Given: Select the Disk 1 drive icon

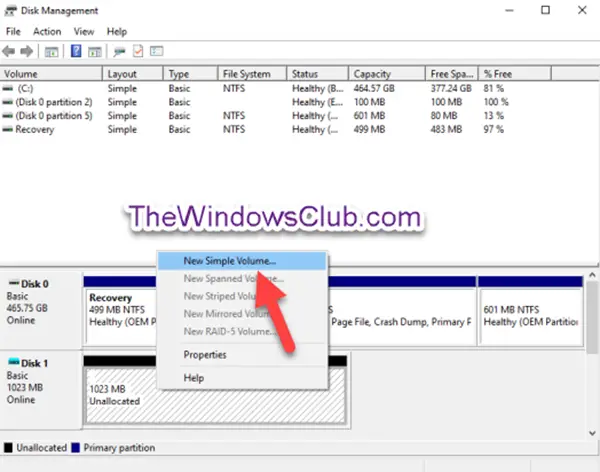Looking at the screenshot, I should (14, 362).
